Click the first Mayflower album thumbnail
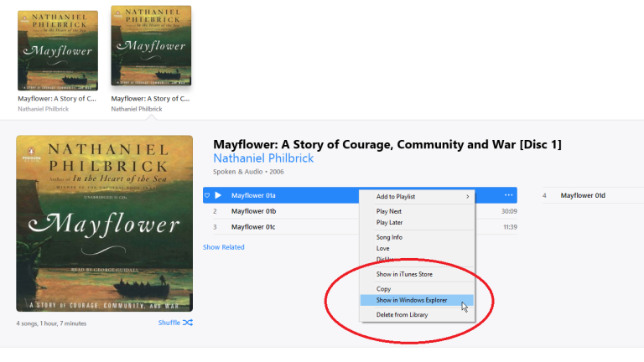The width and height of the screenshot is (644, 362). [58, 50]
